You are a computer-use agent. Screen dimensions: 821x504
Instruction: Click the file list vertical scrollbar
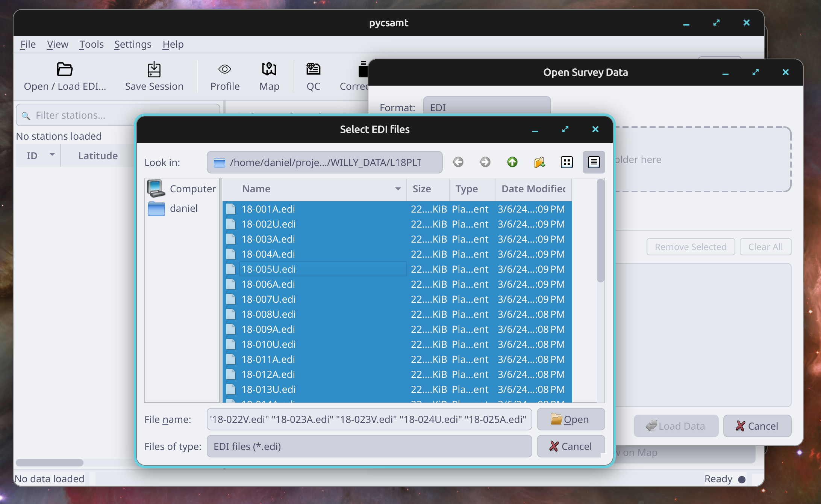[600, 231]
